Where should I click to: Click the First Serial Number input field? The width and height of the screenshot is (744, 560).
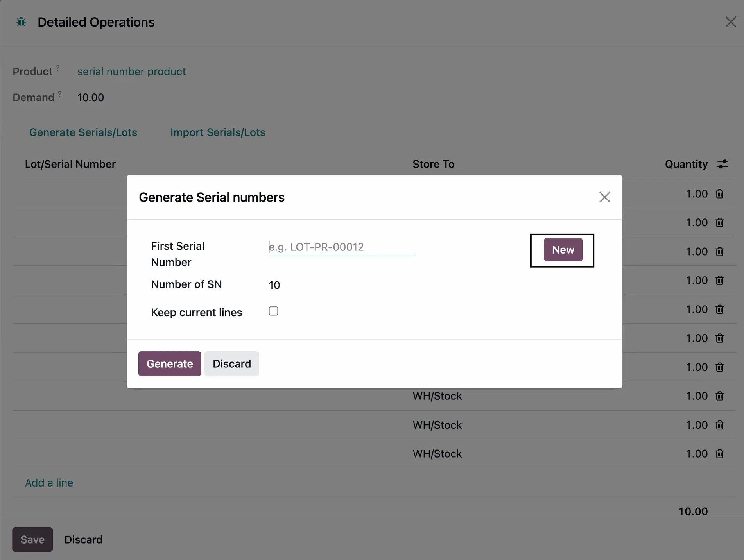click(341, 247)
